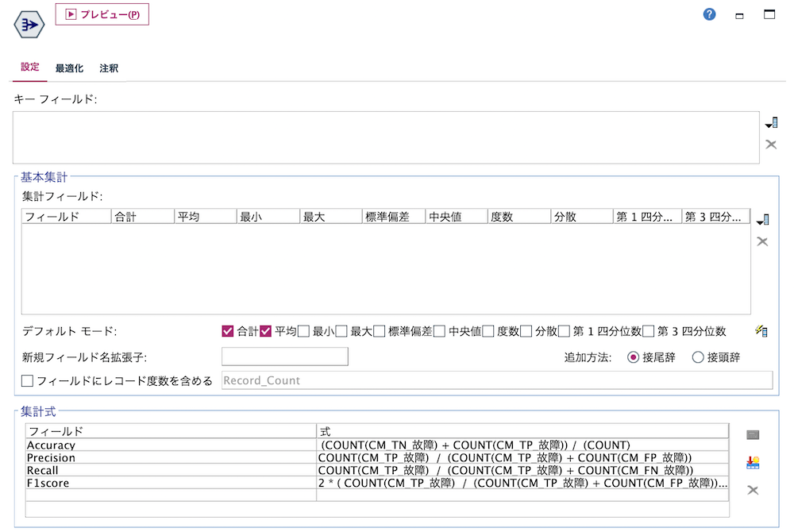Open the 注釈 tab
This screenshot has height=532, width=794.
(108, 68)
